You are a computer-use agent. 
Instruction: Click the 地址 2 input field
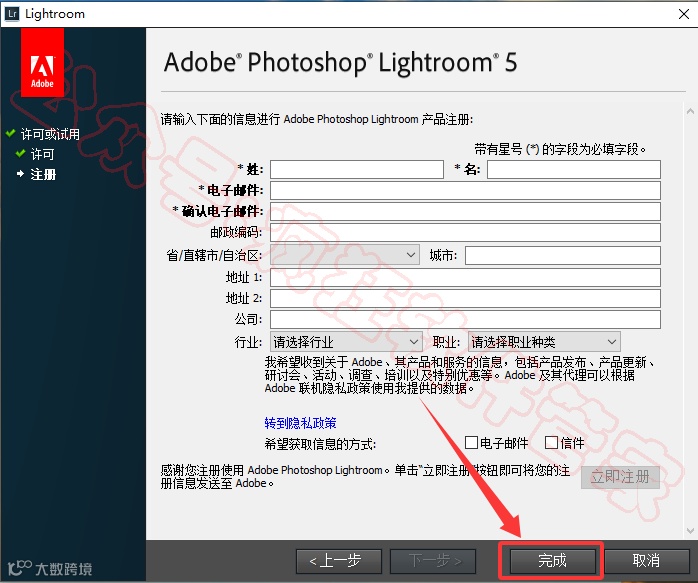coord(465,298)
